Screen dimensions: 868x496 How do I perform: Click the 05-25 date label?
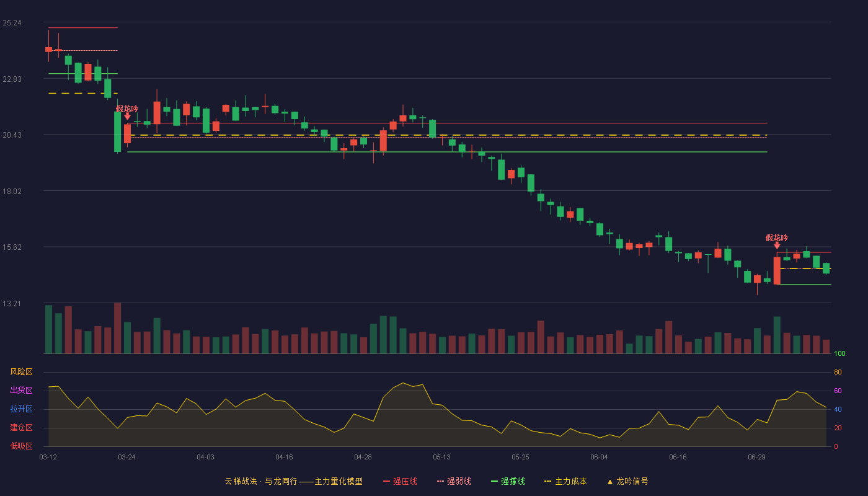coord(520,457)
